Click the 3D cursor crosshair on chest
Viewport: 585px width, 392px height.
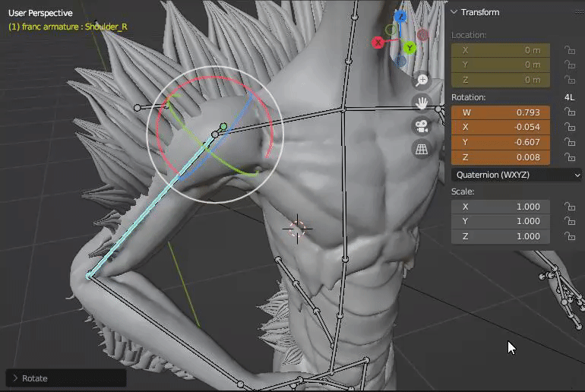point(297,229)
